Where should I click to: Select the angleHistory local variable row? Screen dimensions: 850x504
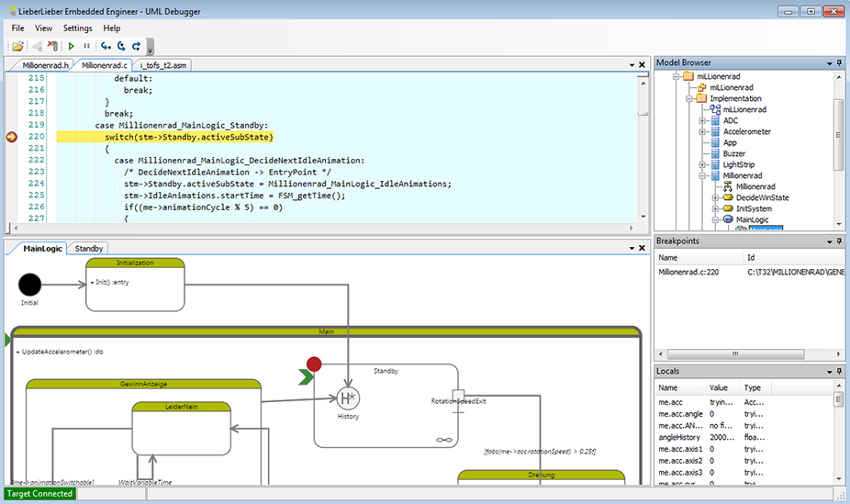[744, 437]
